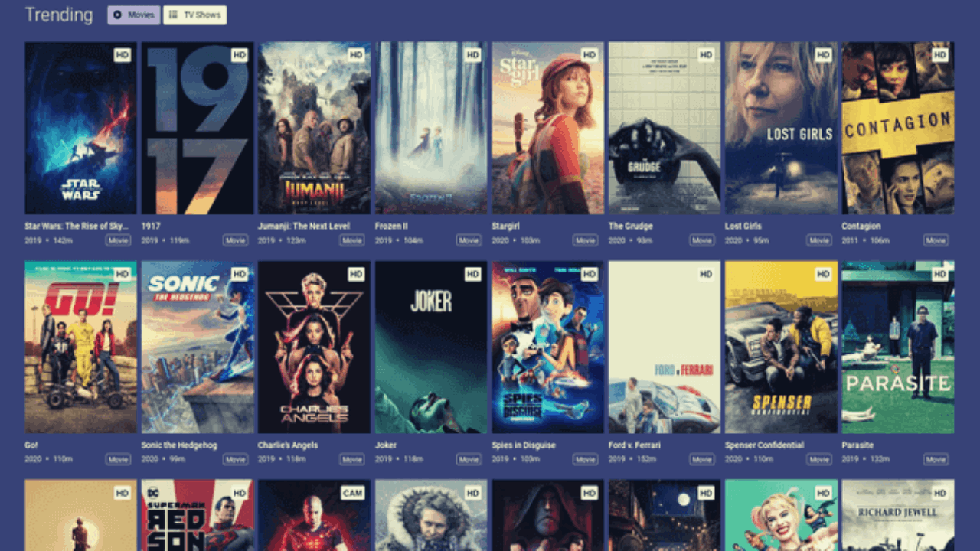
Task: Click the CAM badge on third-row poster
Action: coord(353,494)
